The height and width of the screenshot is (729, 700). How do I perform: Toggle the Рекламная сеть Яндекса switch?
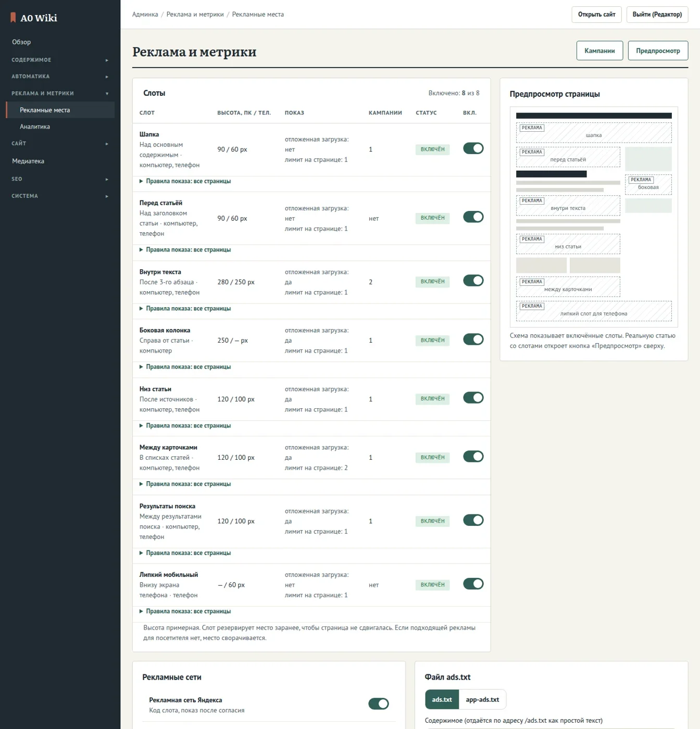379,704
